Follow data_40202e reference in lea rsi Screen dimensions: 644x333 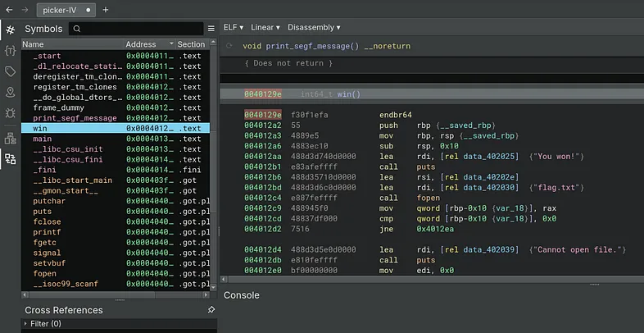point(489,177)
